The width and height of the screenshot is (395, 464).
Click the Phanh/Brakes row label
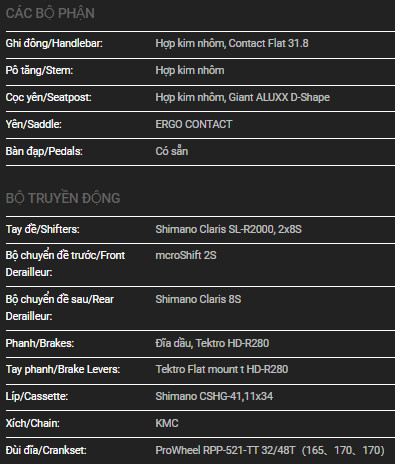(x=40, y=343)
